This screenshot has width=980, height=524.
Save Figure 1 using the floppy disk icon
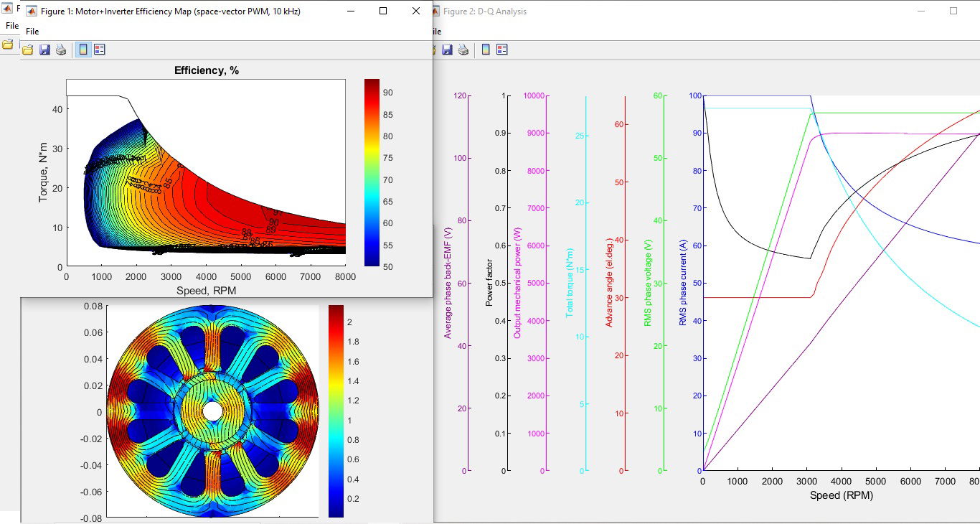click(44, 50)
